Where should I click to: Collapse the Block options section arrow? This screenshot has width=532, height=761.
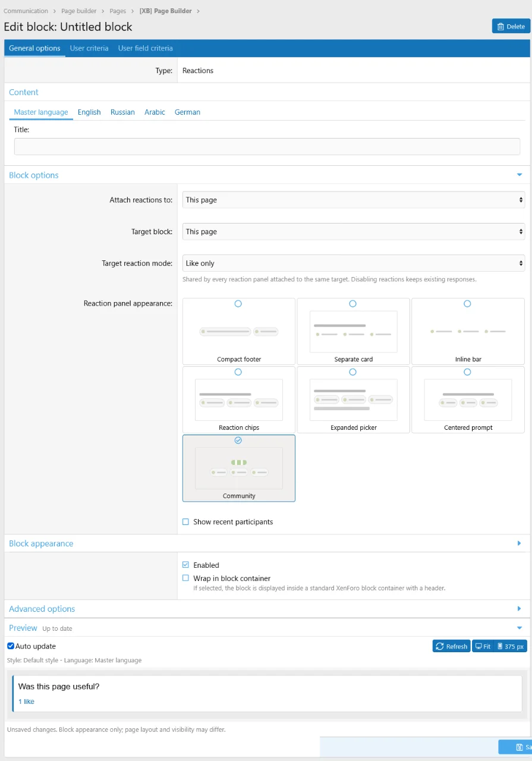(520, 175)
